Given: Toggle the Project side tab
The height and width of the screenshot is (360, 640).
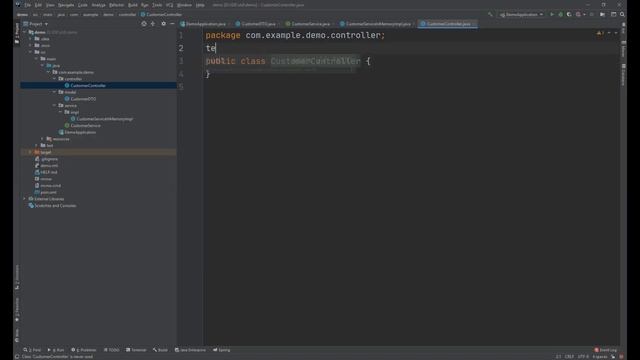Looking at the screenshot, I should tap(17, 33).
